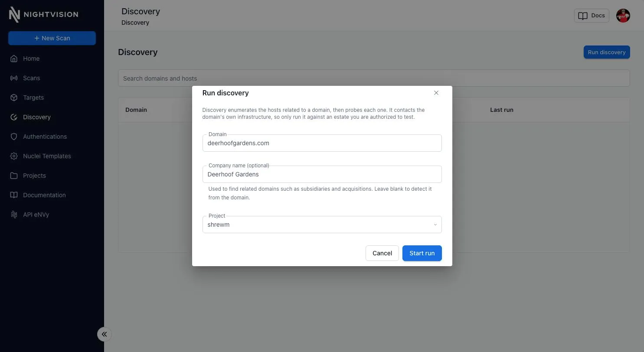
Task: Open the Docs button
Action: click(592, 16)
